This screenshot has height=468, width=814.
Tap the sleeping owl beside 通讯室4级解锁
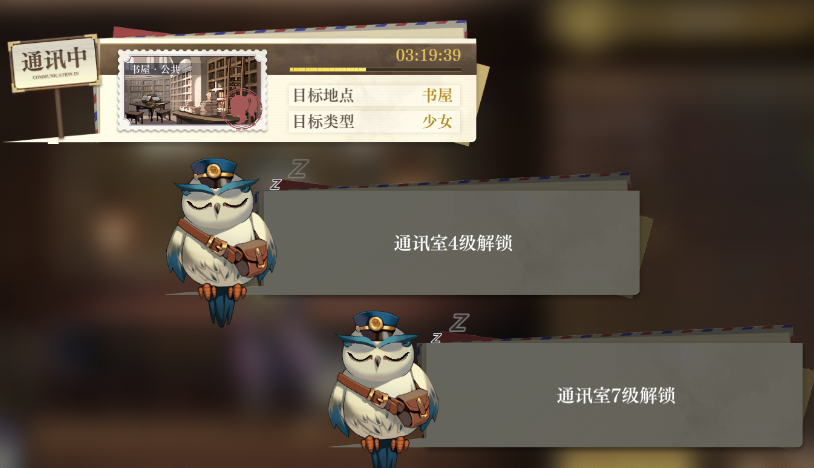[221, 241]
